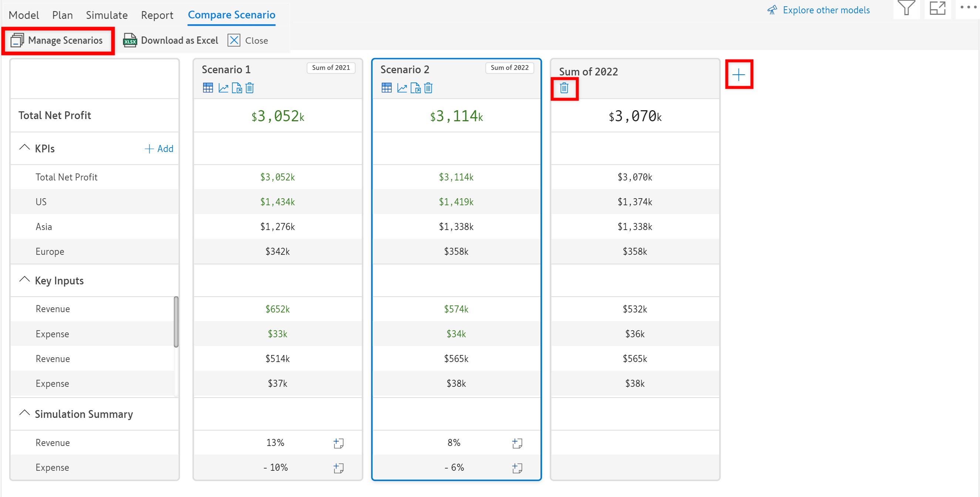Click export page icon in Scenario 2
The image size is (980, 497).
[415, 88]
